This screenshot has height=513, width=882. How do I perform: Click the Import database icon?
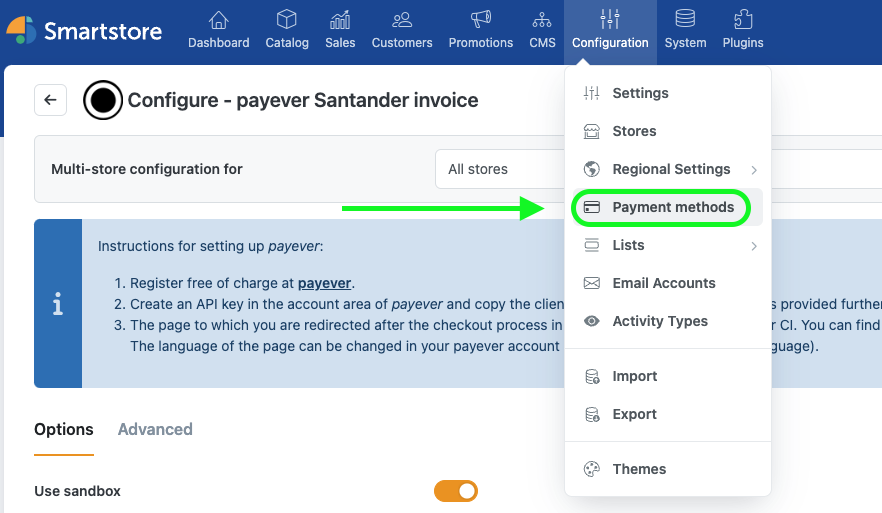click(x=592, y=376)
